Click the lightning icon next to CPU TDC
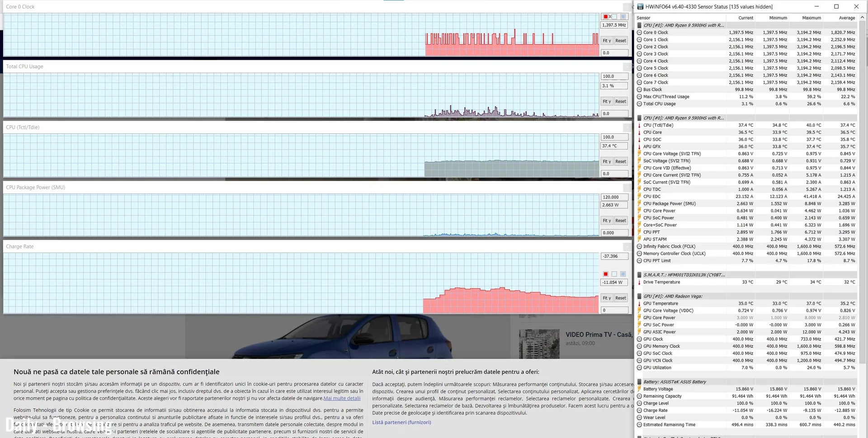The height and width of the screenshot is (438, 868). pos(639,189)
